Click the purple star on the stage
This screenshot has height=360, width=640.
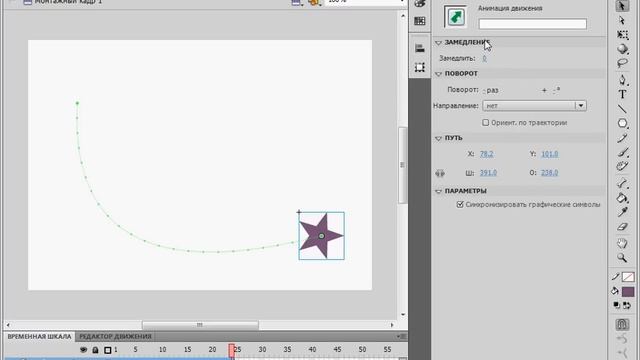point(321,236)
